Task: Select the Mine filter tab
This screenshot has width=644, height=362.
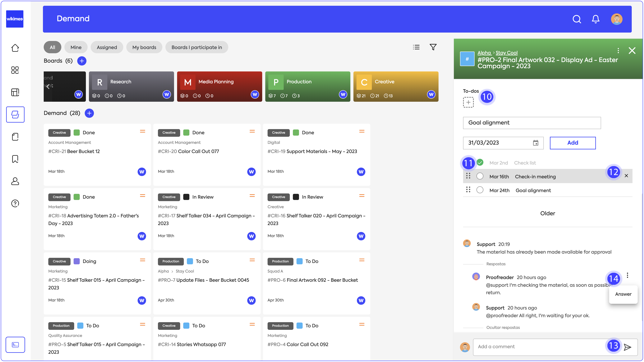Action: (76, 47)
